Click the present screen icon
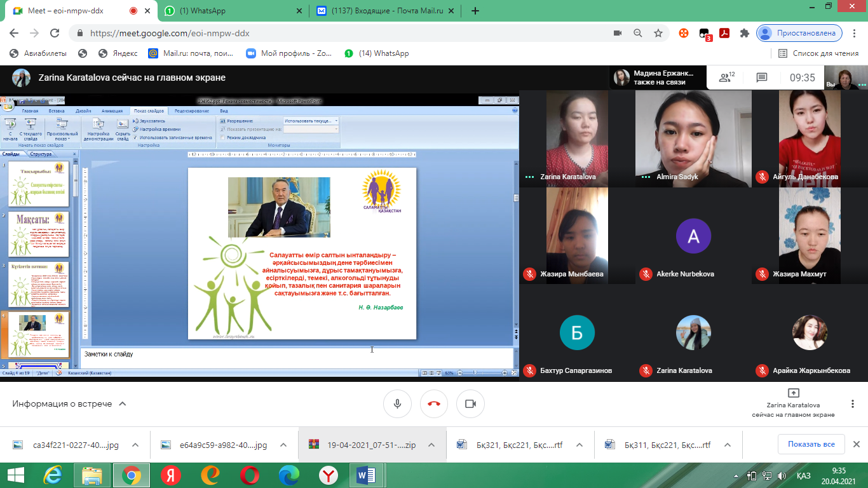The height and width of the screenshot is (488, 868). (x=792, y=393)
